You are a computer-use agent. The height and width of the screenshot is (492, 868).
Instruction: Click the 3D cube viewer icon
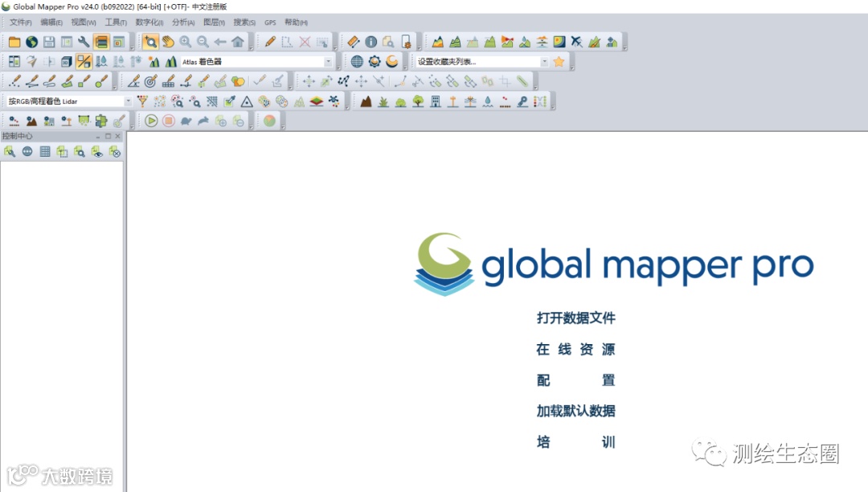[67, 61]
